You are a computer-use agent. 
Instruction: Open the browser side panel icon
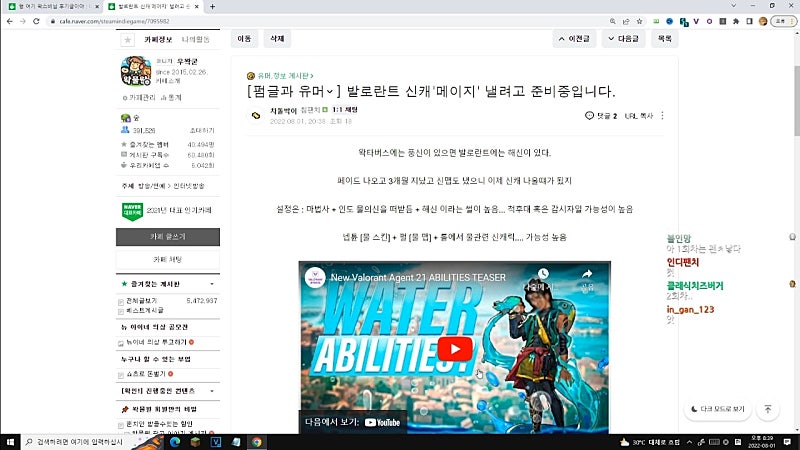pos(749,21)
